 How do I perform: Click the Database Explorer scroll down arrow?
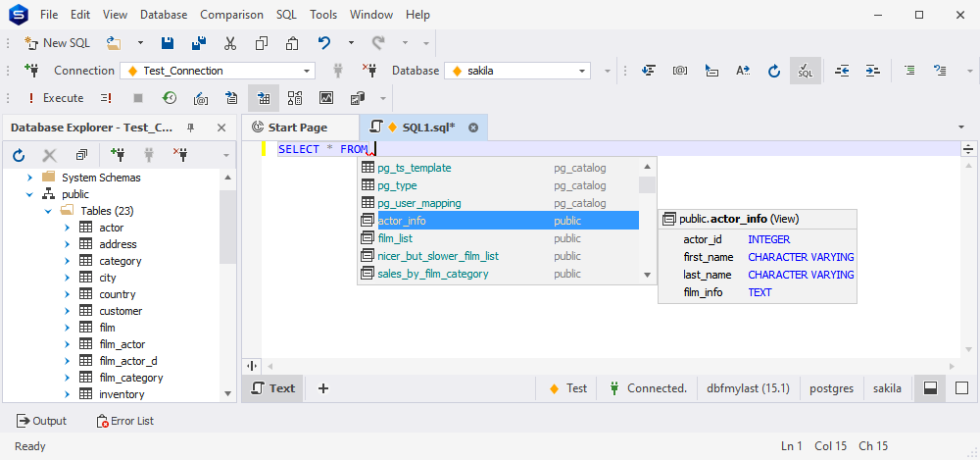coord(228,393)
